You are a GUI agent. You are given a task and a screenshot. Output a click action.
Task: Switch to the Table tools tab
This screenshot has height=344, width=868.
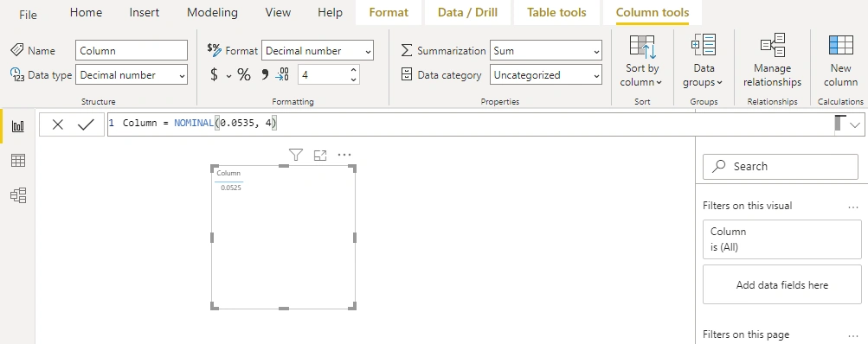click(556, 12)
